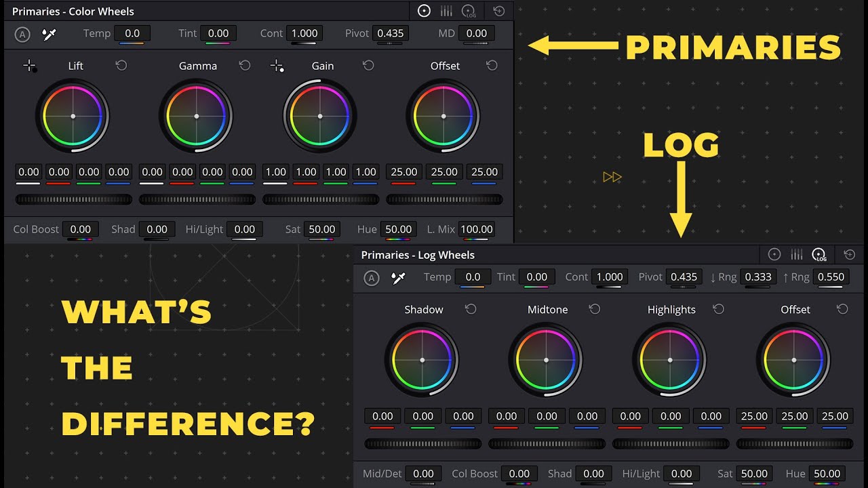Click the Pivot field in Log Wheels panel

coord(684,277)
